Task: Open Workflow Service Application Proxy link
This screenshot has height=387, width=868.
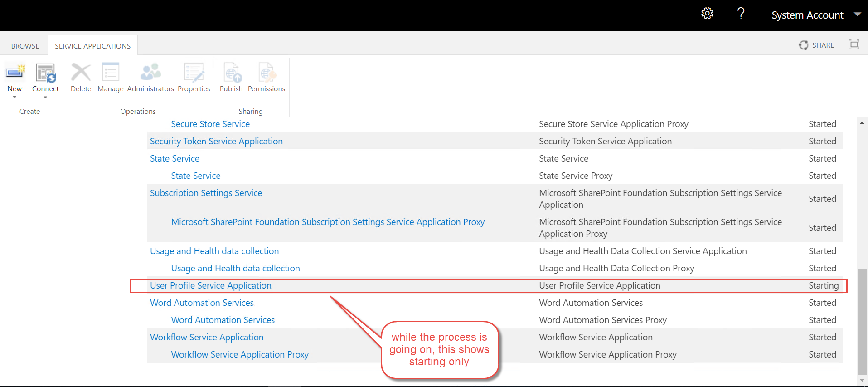Action: coord(240,354)
